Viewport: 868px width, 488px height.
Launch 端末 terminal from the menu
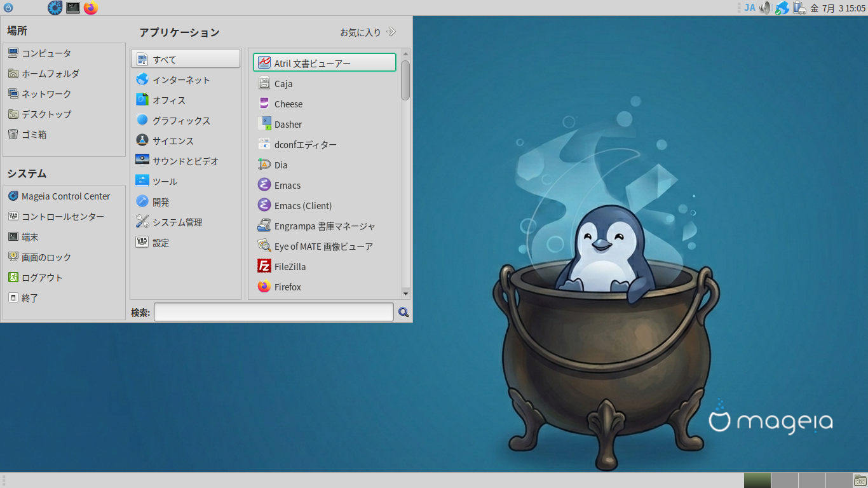point(64,237)
